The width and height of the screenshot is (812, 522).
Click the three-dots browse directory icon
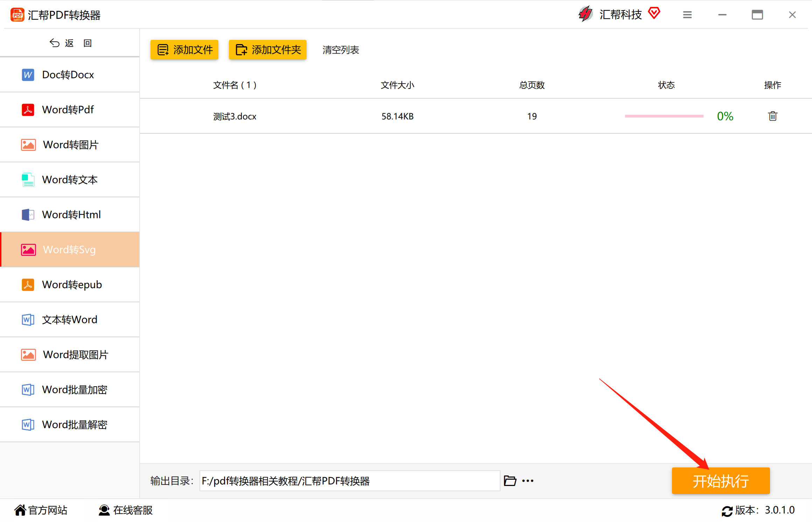[x=528, y=481]
